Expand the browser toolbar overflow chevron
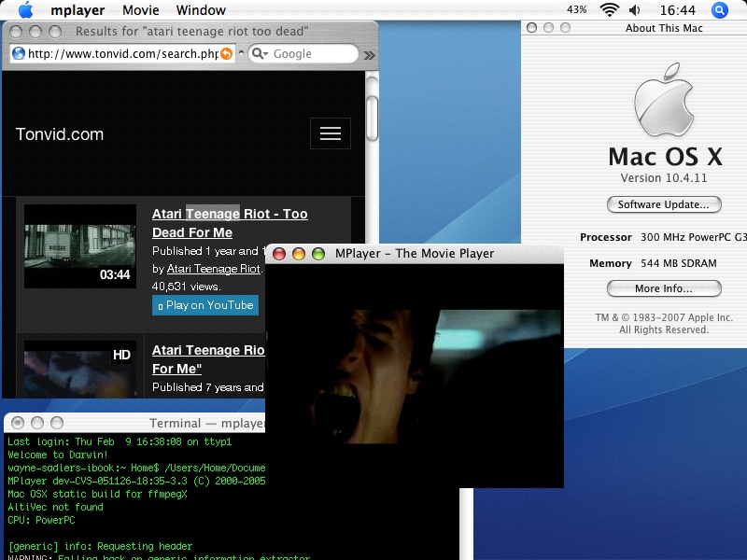 [369, 55]
